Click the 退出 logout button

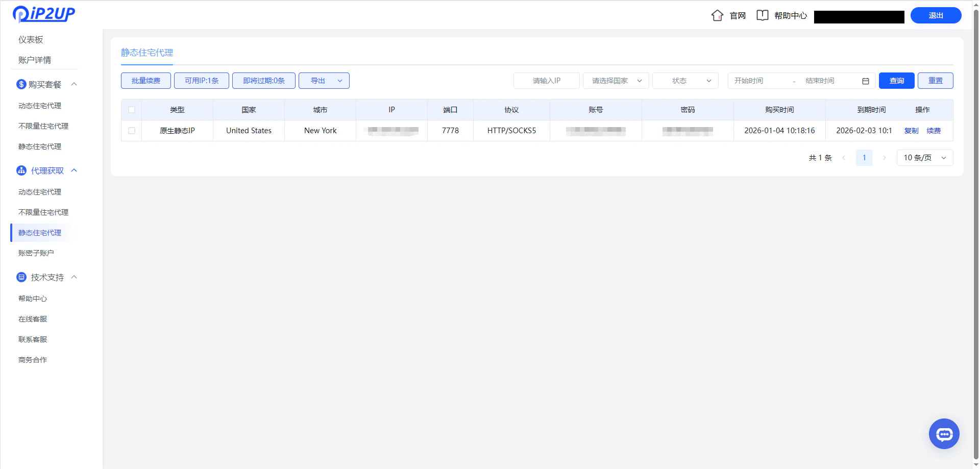(936, 15)
